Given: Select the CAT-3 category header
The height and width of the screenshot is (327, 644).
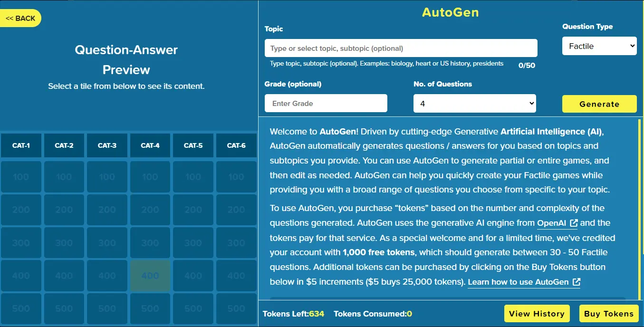Looking at the screenshot, I should pyautogui.click(x=107, y=145).
